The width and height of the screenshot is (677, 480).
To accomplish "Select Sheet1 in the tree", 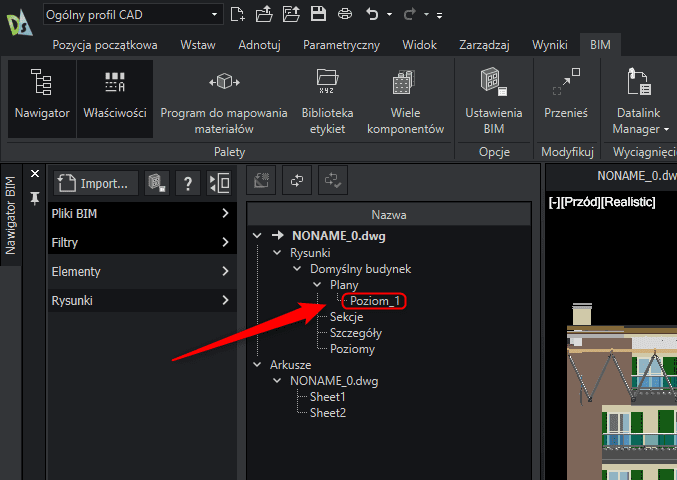I will [x=328, y=397].
